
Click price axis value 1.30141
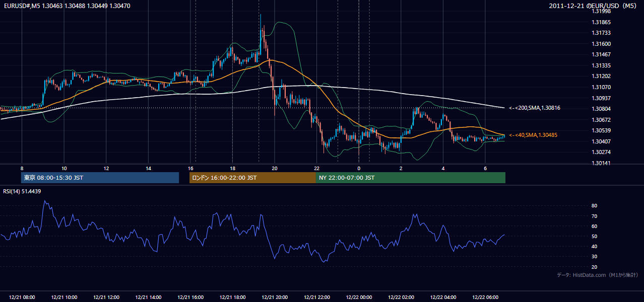[601, 163]
